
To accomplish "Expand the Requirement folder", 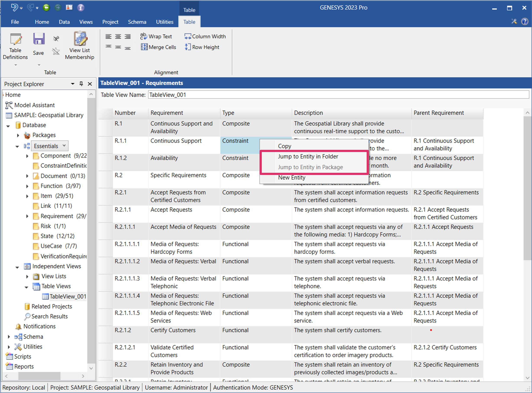I will (27, 216).
